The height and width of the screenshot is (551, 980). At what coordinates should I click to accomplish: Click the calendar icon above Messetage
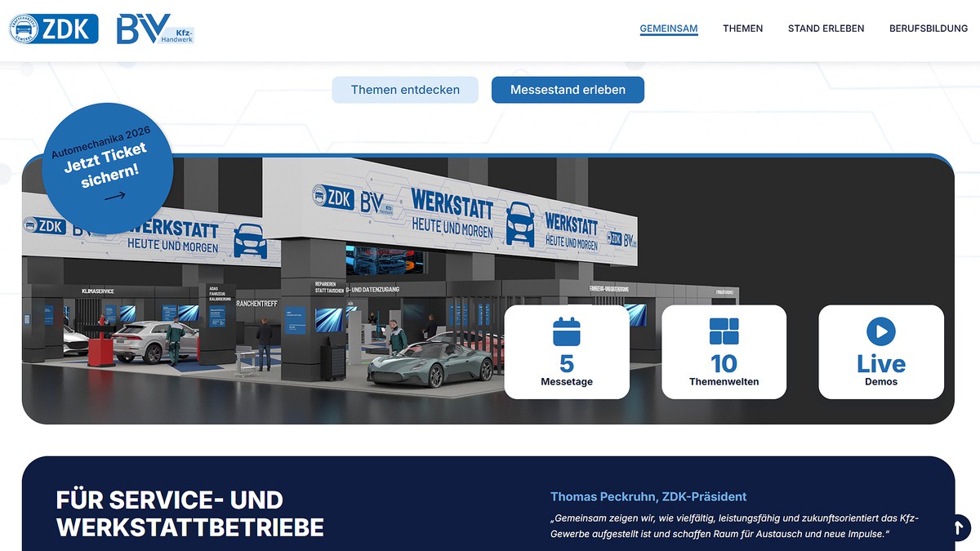pos(566,332)
